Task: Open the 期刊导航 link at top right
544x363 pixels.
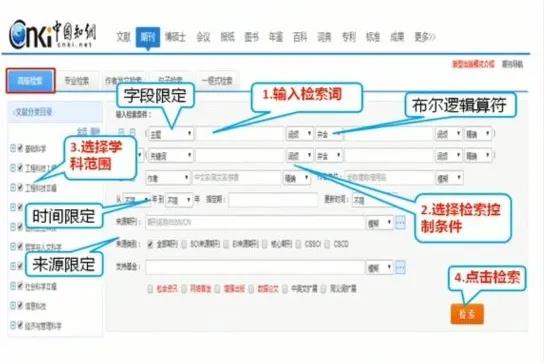Action: (512, 64)
